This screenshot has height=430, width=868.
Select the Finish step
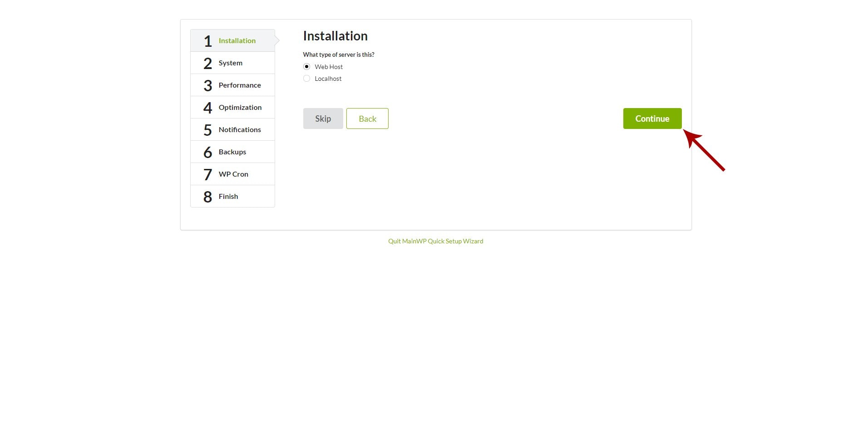228,196
